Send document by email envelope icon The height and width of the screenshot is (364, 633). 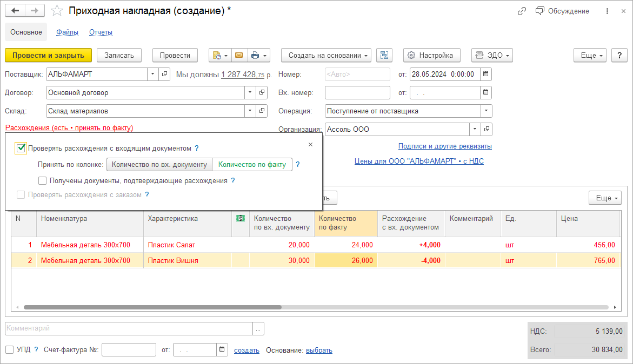point(238,55)
